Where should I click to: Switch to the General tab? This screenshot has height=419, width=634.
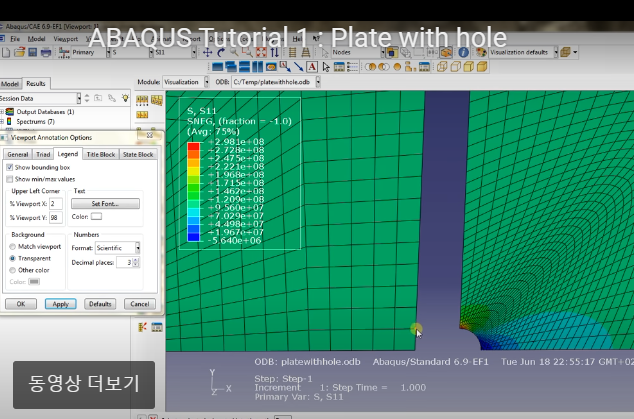(x=17, y=154)
